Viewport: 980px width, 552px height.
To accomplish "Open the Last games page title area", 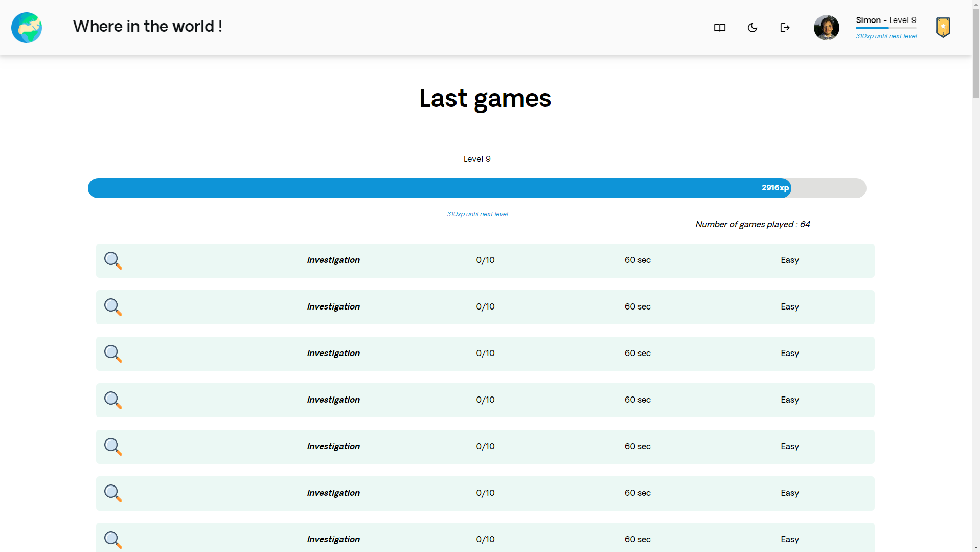I will [485, 98].
